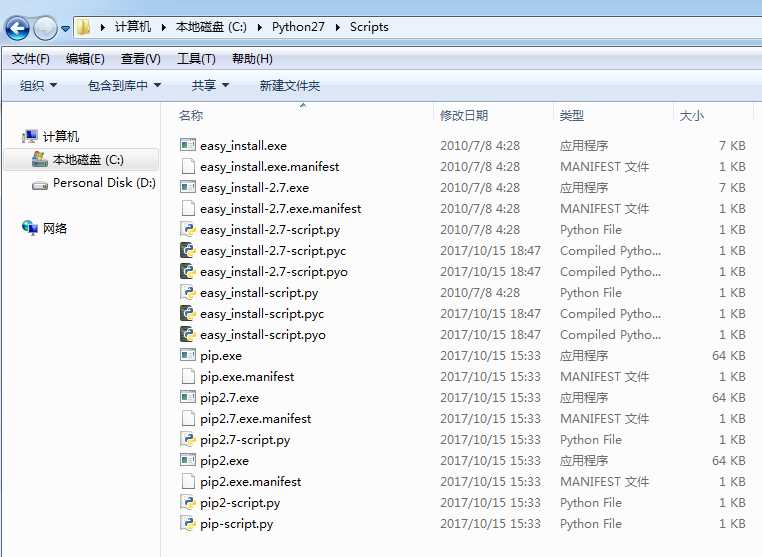Viewport: 762px width, 557px height.
Task: Select the file name pip2.7.exe
Action: click(x=229, y=398)
